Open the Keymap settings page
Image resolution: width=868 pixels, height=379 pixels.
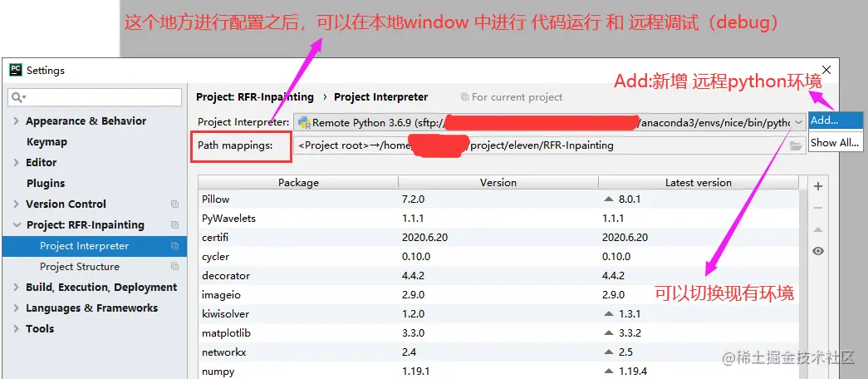pyautogui.click(x=47, y=142)
